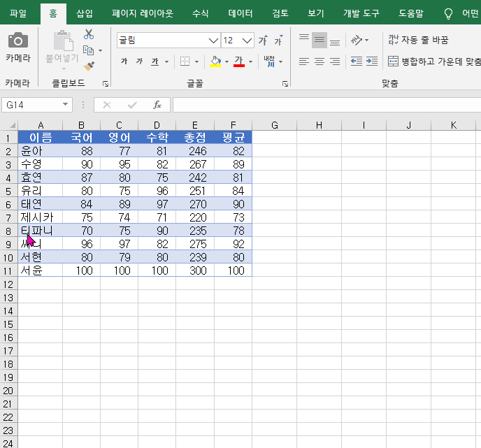Click the fx insert function icon
Screen dimensions: 481x448
pos(157,105)
